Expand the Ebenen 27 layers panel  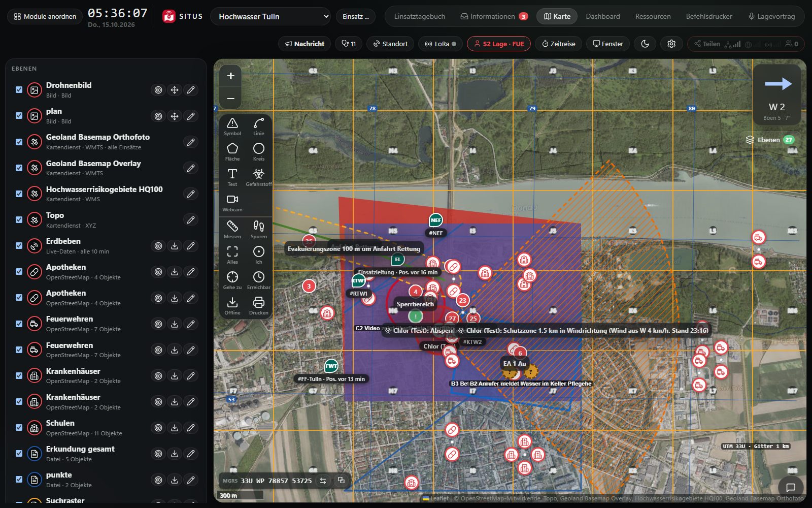[x=770, y=140]
